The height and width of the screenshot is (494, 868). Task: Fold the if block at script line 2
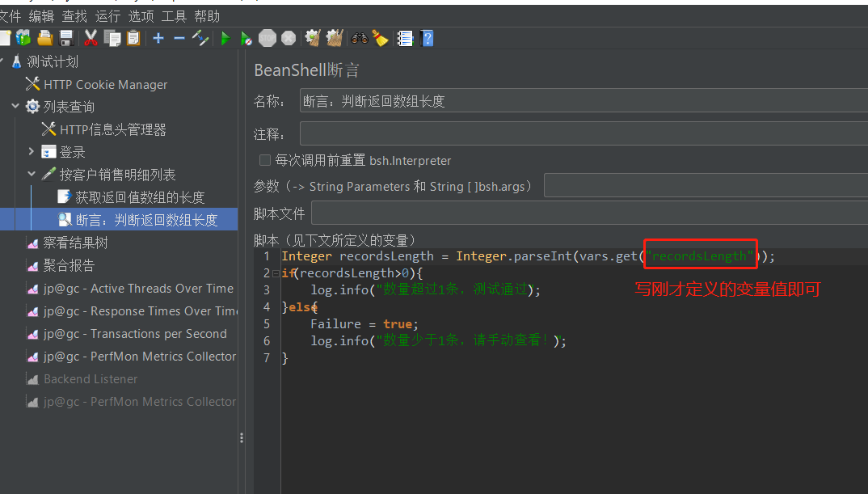tap(275, 273)
